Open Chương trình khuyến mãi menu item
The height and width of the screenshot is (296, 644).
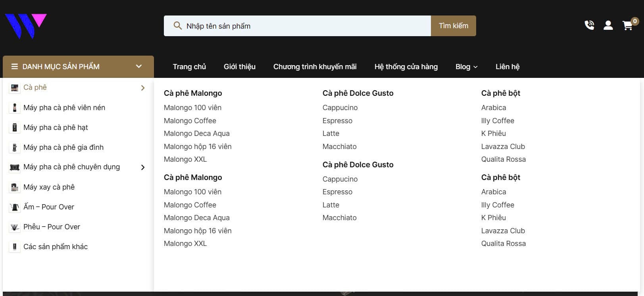tap(315, 67)
